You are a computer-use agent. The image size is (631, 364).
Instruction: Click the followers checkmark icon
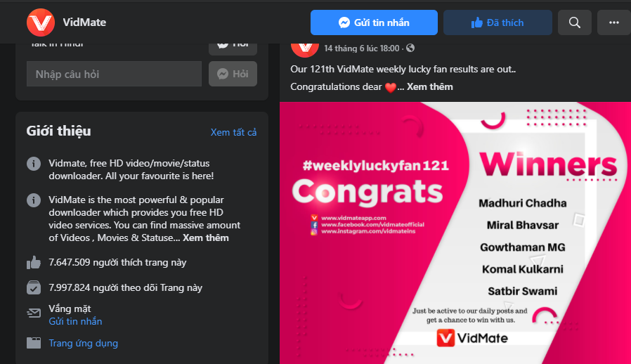click(x=34, y=287)
